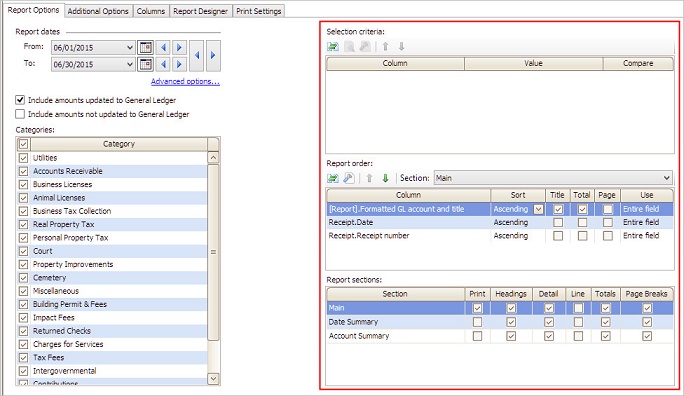Uncheck Include amounts updated to General Ledger
The width and height of the screenshot is (684, 396).
20,100
